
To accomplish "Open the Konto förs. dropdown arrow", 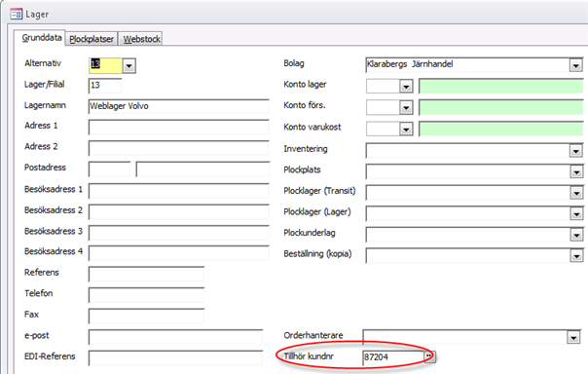I will click(x=406, y=108).
